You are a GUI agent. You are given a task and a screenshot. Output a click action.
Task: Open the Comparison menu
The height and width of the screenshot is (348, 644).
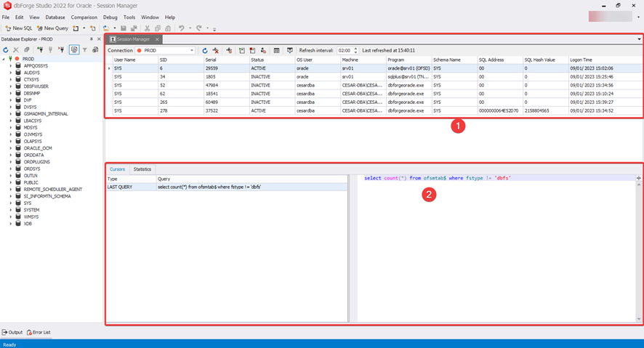(x=84, y=17)
